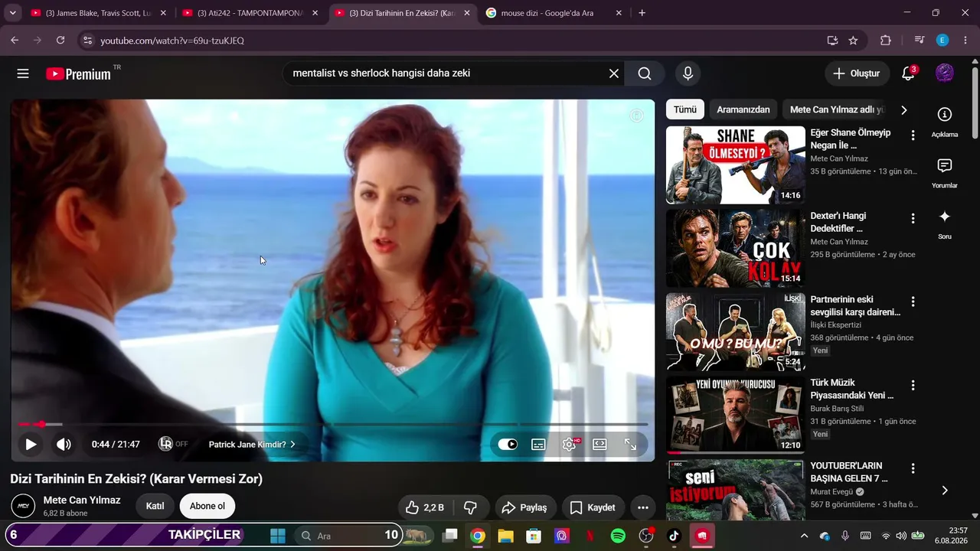Image resolution: width=980 pixels, height=551 pixels.
Task: Open options for 'YOUTUBER'LARIN BAŞINA GELEN' video
Action: (913, 468)
